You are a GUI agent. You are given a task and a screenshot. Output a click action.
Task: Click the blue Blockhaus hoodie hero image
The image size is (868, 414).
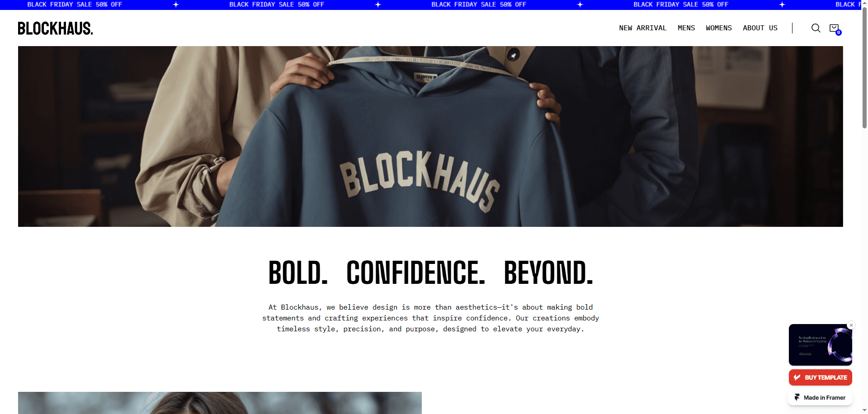430,136
